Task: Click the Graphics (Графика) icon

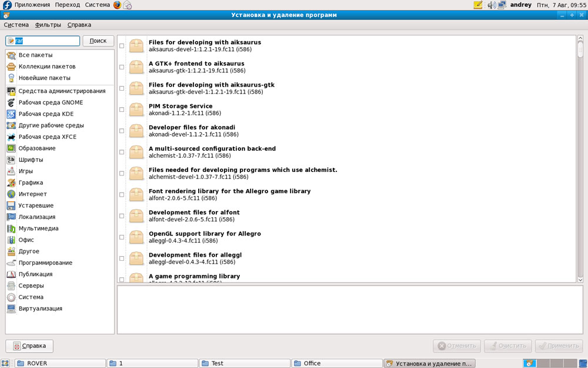Action: tap(11, 183)
